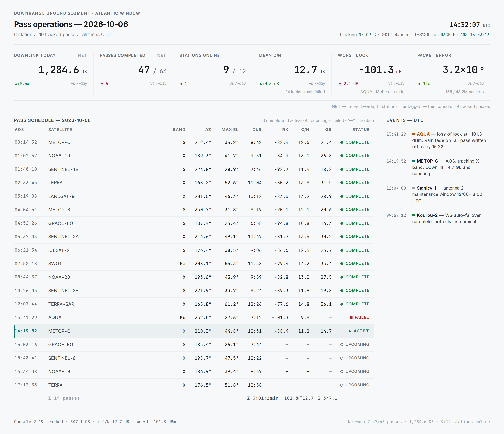504x434 pixels.
Task: Click the orange AQUA event marker square
Action: coord(414,134)
